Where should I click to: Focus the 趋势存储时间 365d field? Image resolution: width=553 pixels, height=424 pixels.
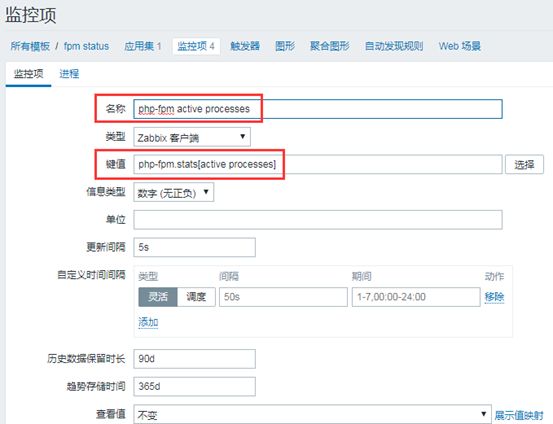pyautogui.click(x=194, y=386)
